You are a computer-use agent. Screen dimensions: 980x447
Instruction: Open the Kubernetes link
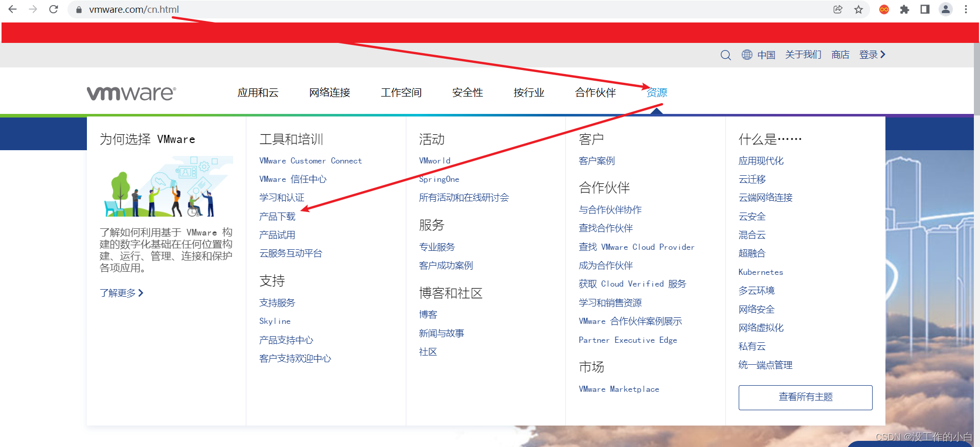click(x=761, y=272)
